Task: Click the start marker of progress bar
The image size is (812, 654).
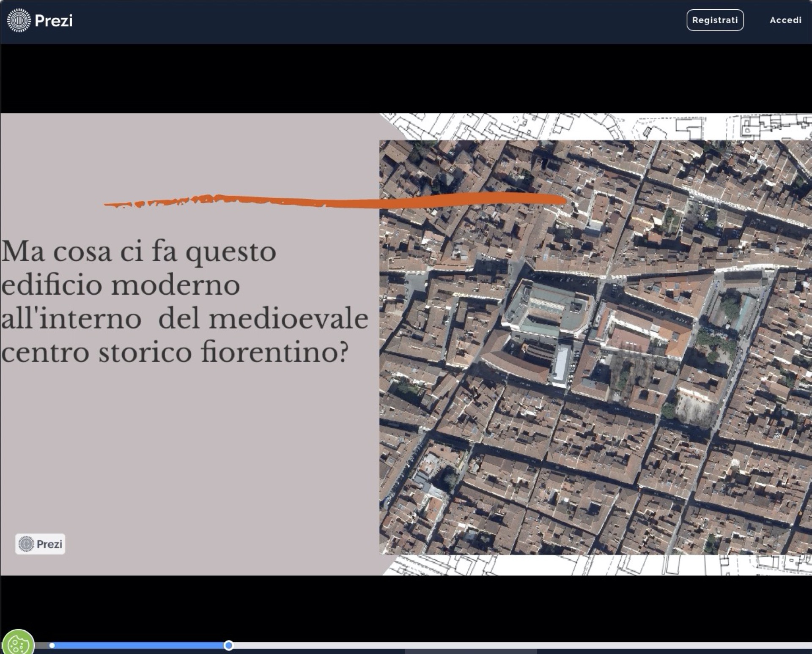Action: (52, 645)
